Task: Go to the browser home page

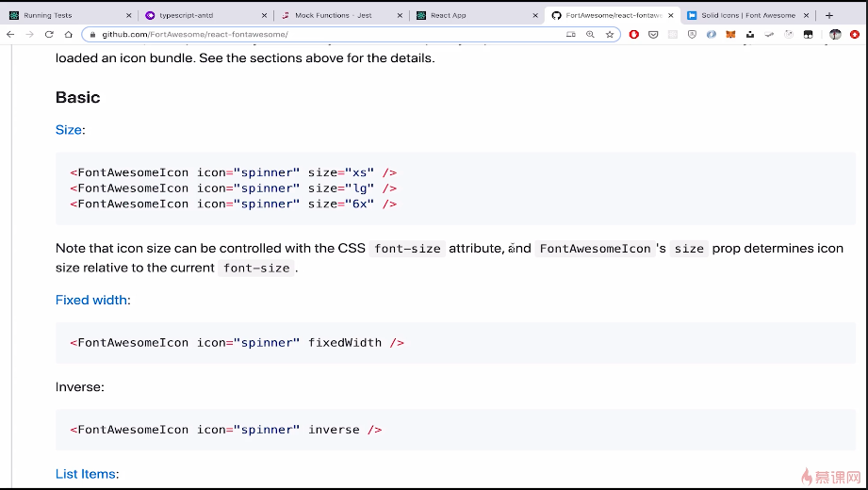Action: (68, 34)
